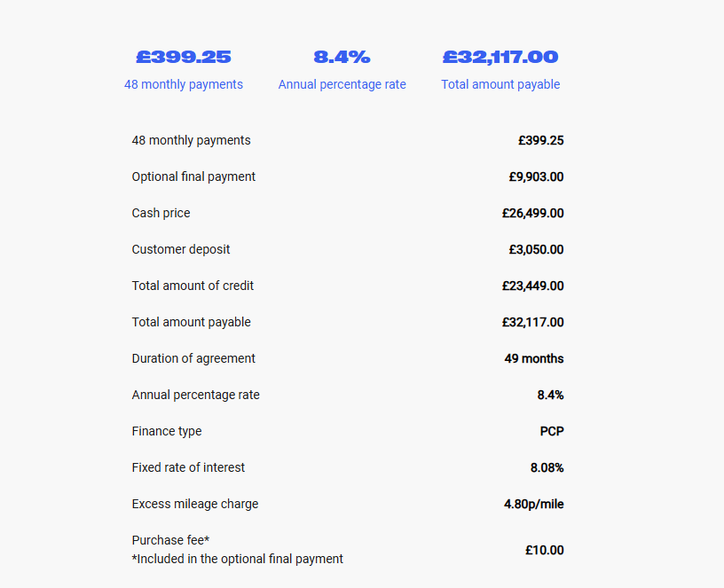Click the blue 'Annual percentage rate' caption
This screenshot has width=724, height=588.
tap(342, 84)
